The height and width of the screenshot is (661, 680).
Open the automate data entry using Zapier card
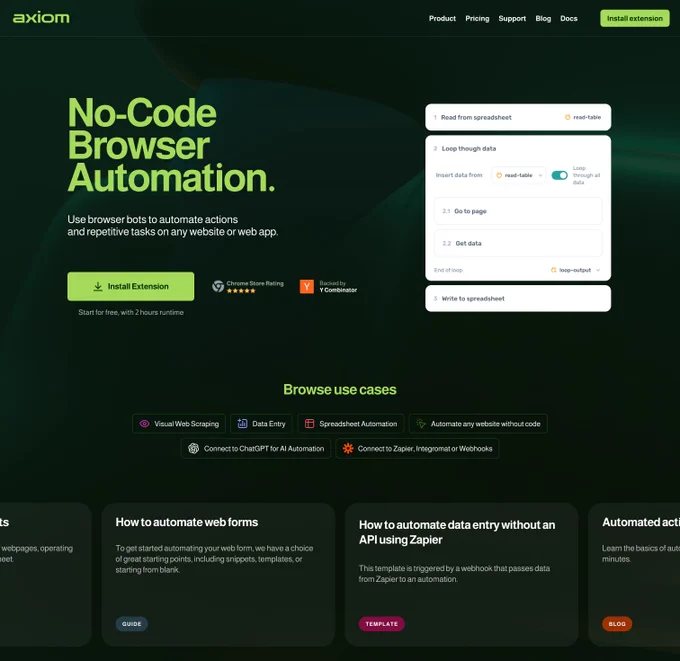click(461, 575)
